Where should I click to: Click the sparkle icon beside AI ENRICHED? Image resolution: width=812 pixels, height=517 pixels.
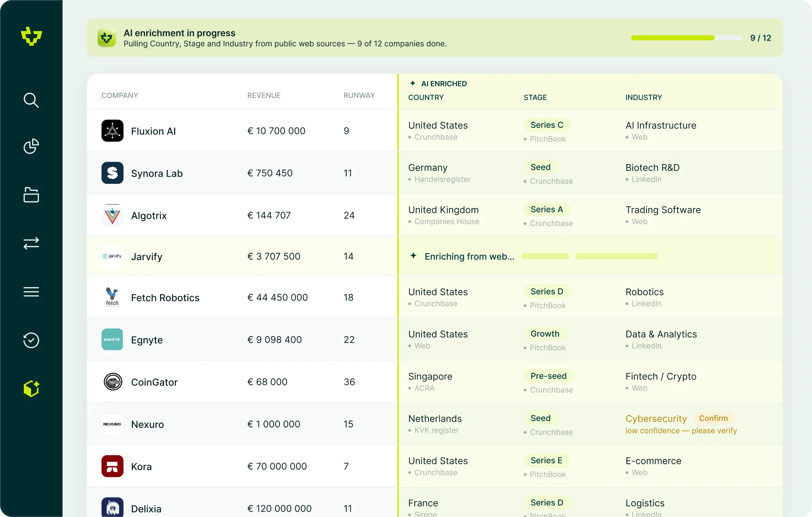[x=412, y=83]
